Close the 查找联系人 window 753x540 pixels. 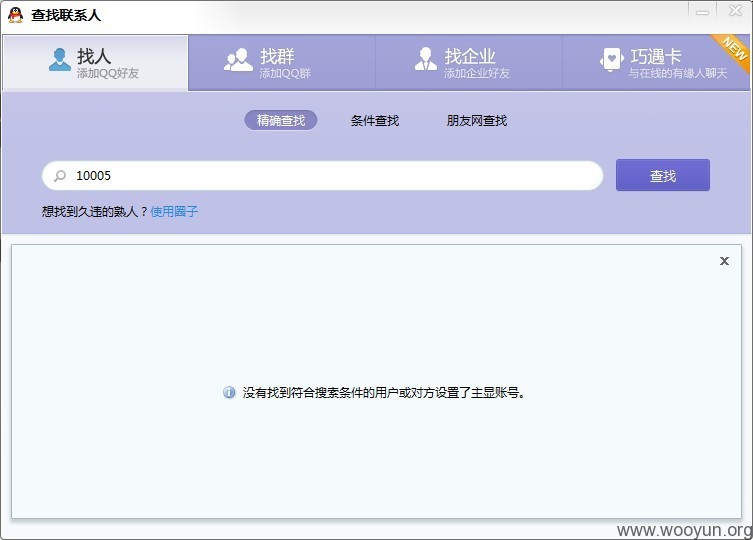click(735, 11)
